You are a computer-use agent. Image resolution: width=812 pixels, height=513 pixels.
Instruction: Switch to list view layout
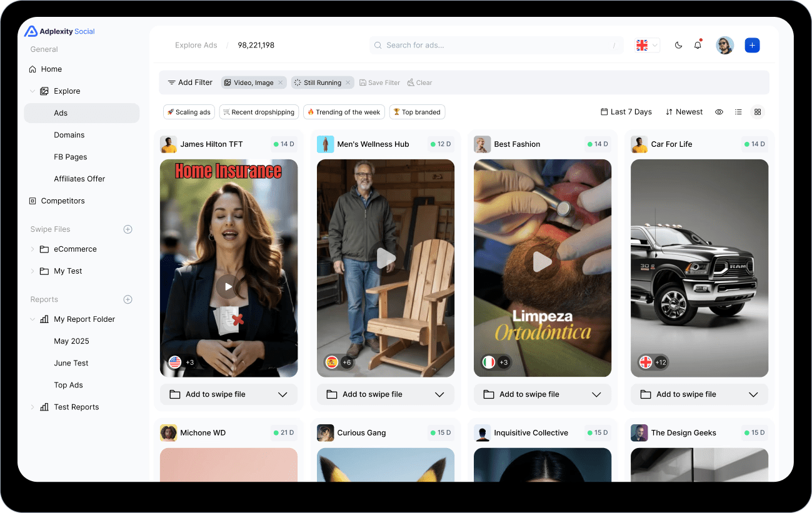pos(738,111)
